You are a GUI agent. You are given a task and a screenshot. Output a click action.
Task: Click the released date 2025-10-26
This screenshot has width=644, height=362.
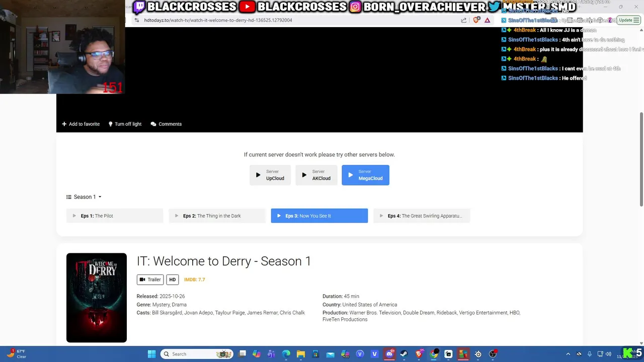(x=172, y=297)
